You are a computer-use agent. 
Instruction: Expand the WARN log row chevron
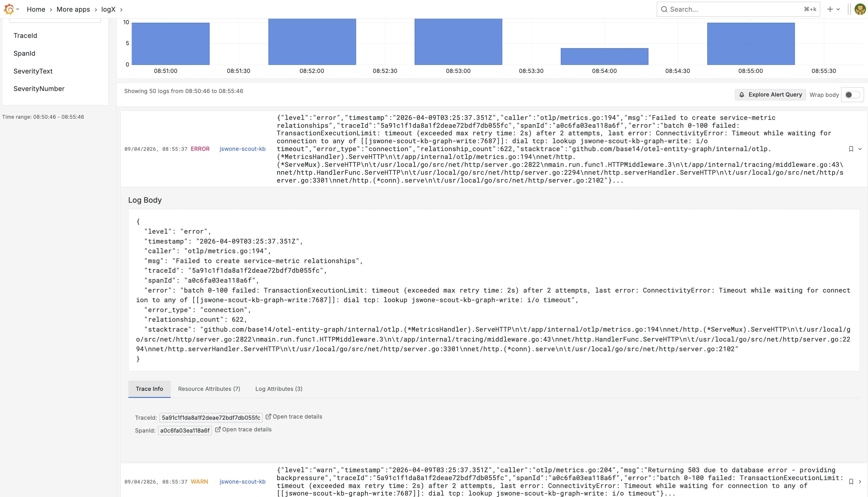[x=860, y=482]
